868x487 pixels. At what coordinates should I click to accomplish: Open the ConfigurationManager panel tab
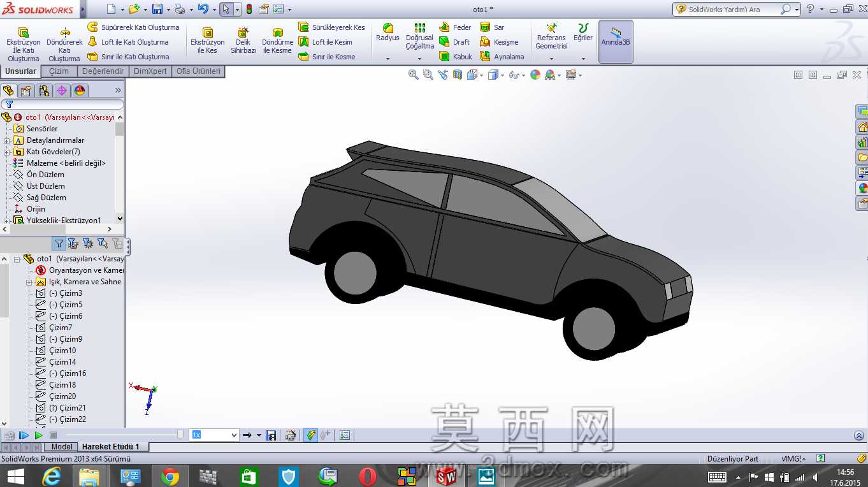(44, 91)
